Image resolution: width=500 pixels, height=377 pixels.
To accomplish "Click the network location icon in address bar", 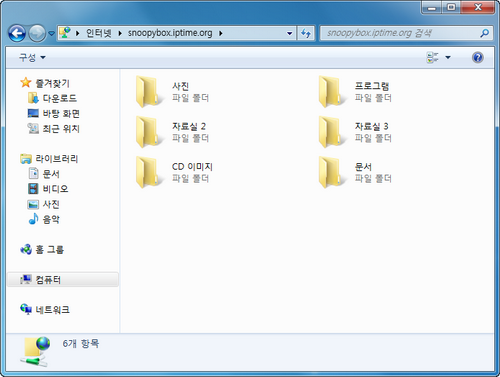I will tap(65, 33).
